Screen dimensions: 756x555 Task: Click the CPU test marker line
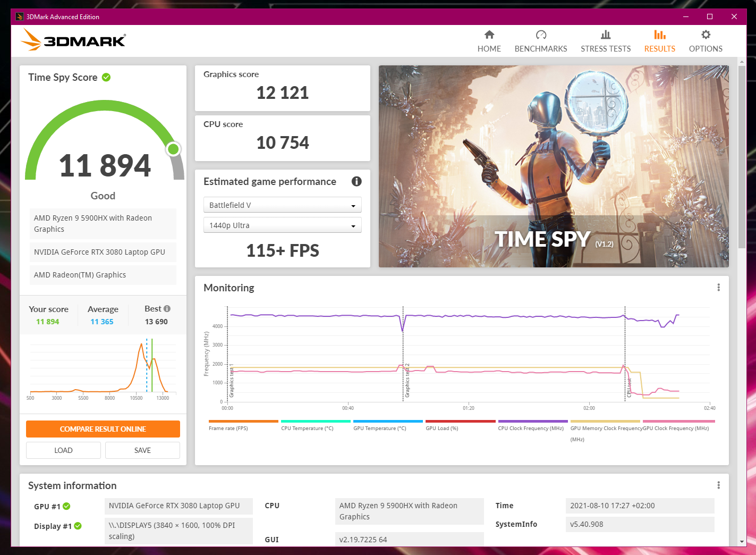point(625,354)
